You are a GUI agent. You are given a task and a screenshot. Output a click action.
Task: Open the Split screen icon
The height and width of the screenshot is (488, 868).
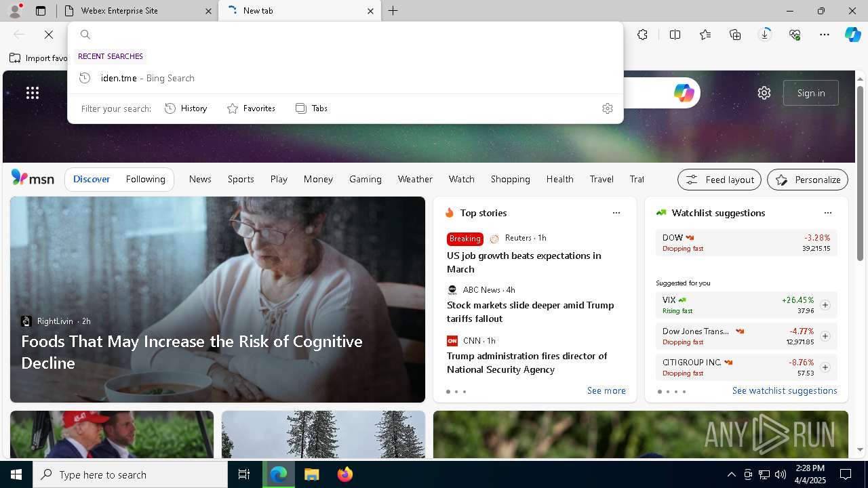[x=675, y=35]
